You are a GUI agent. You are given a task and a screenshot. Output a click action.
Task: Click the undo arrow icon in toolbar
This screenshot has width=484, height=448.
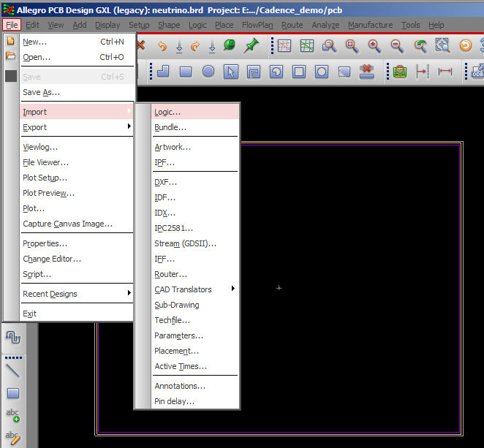pos(162,46)
